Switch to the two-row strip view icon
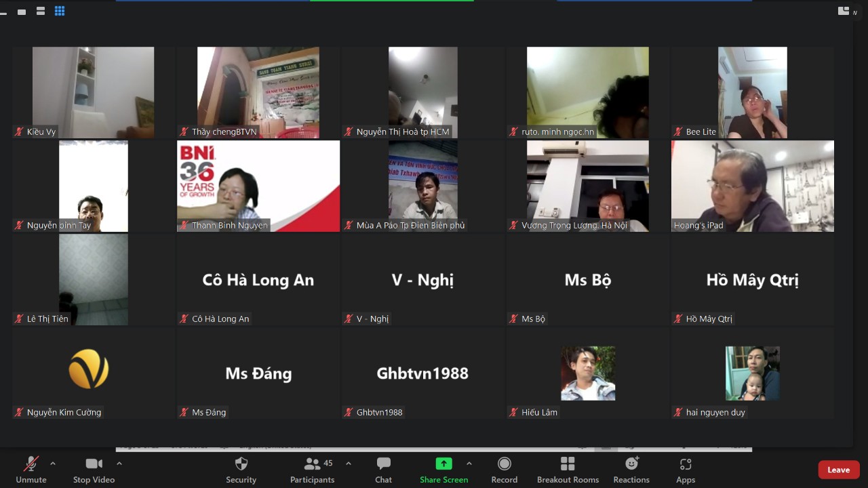The image size is (868, 488). pos(41,11)
